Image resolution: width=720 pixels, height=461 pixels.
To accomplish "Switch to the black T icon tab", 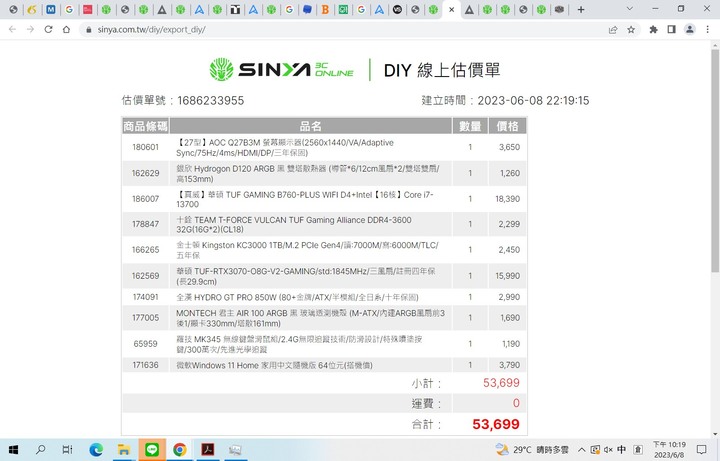I will [x=235, y=9].
